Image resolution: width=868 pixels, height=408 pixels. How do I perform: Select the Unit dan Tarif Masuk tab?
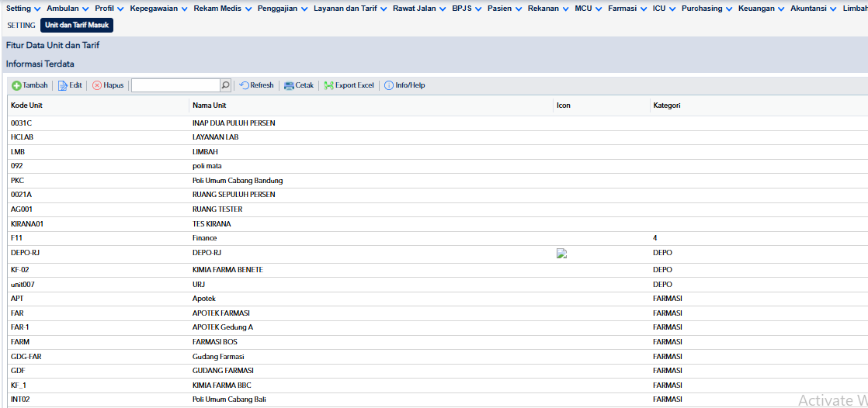[77, 26]
